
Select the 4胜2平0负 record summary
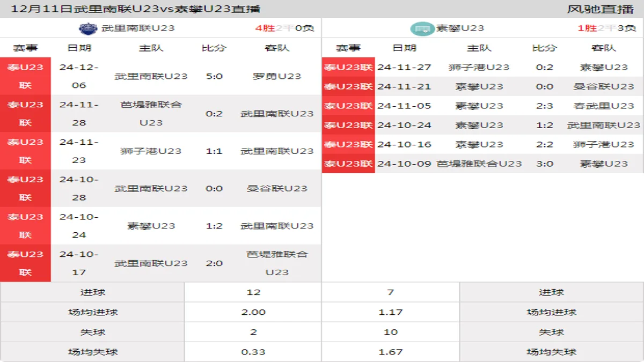click(x=284, y=28)
